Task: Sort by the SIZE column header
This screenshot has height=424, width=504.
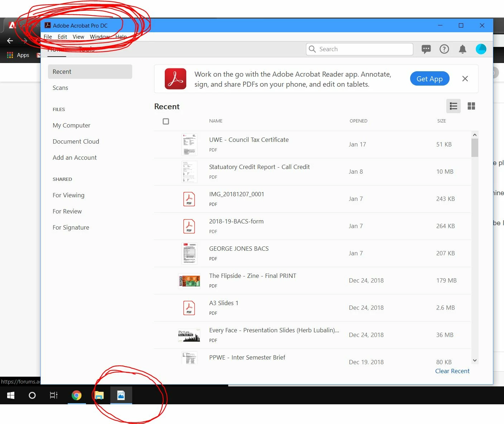Action: (x=441, y=121)
